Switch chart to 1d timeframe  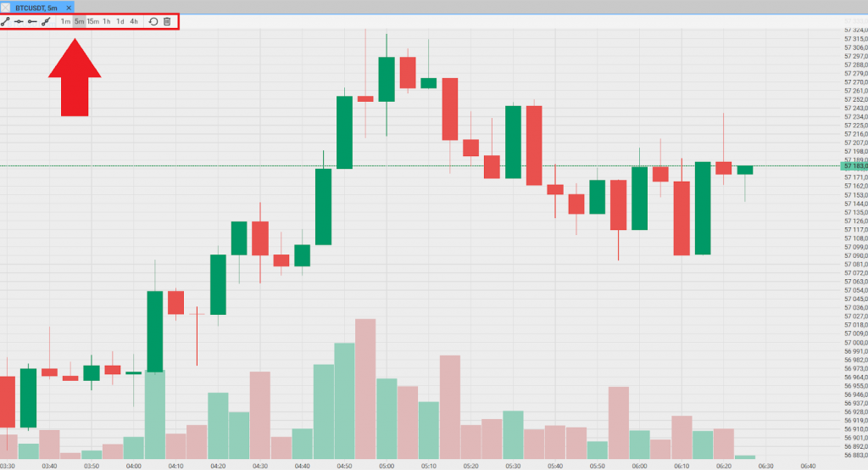pos(120,21)
